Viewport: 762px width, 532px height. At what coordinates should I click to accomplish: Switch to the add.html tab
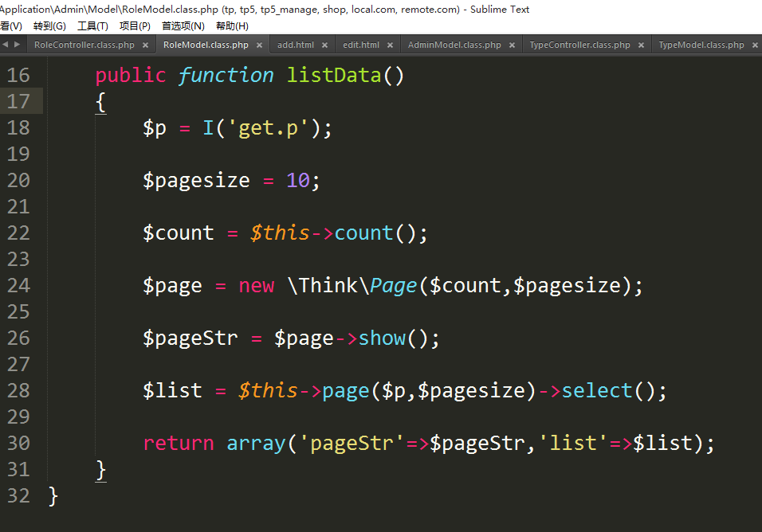click(295, 45)
